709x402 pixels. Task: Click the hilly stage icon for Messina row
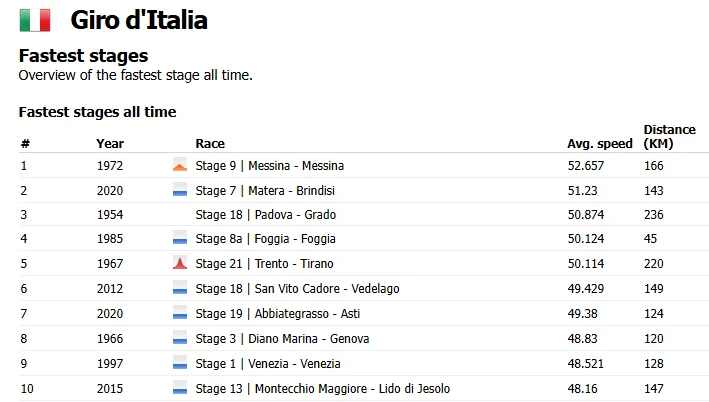[180, 166]
